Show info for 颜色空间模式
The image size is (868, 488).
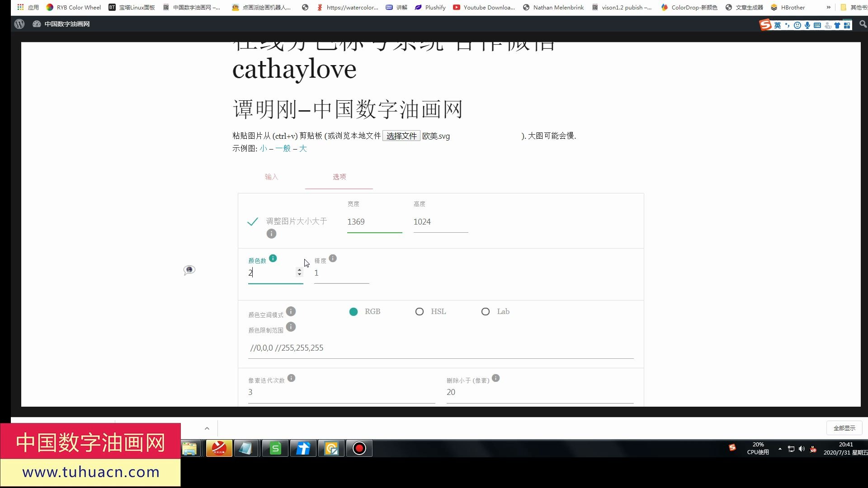[x=291, y=311]
